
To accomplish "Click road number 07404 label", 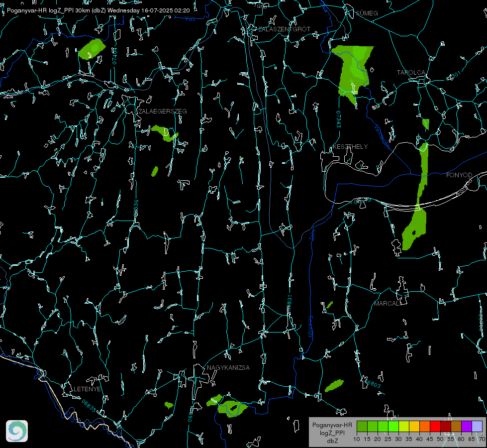I will click(114, 56).
